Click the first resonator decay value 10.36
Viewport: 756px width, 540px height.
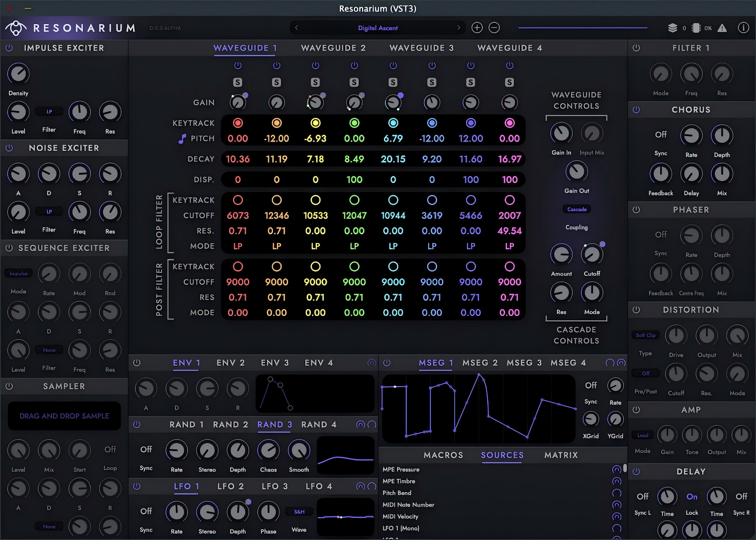click(238, 159)
